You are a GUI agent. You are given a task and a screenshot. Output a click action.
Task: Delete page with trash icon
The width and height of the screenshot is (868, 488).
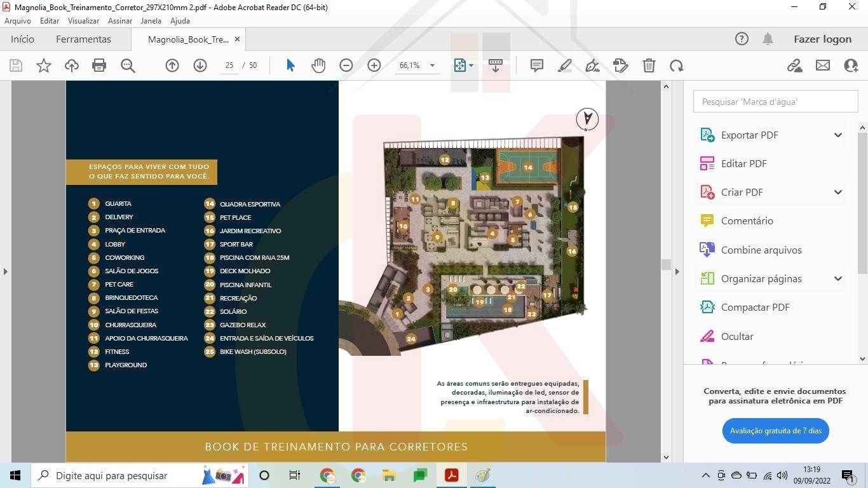coord(649,65)
